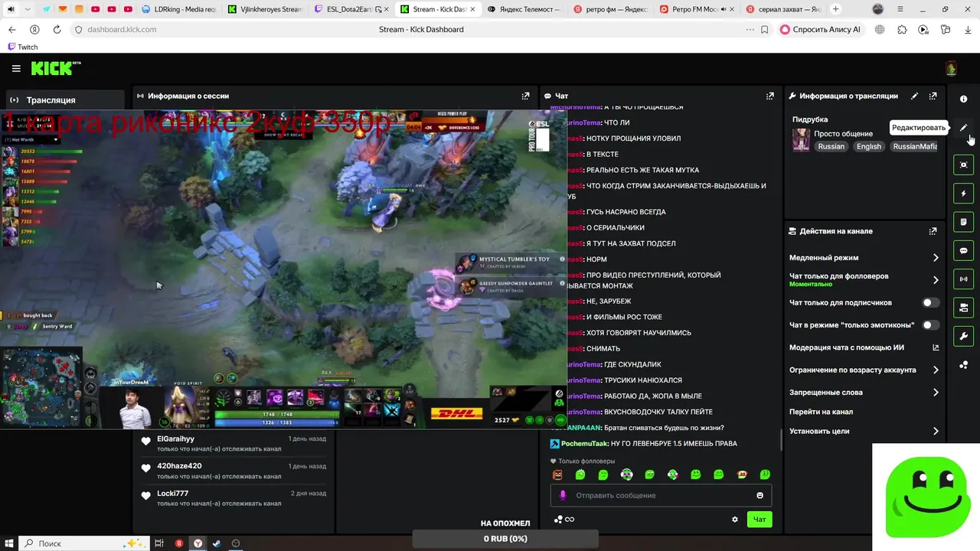
Task: Select the Russian tag chip
Action: coord(831,146)
